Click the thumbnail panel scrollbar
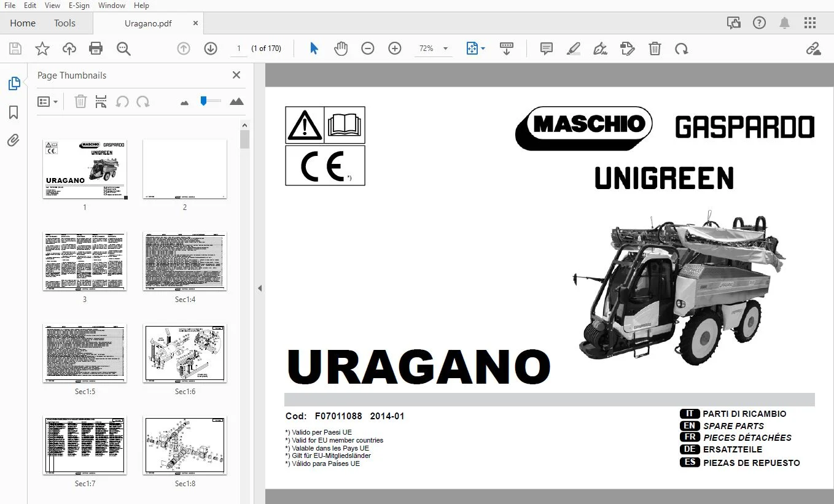This screenshot has width=834, height=504. coord(244,139)
